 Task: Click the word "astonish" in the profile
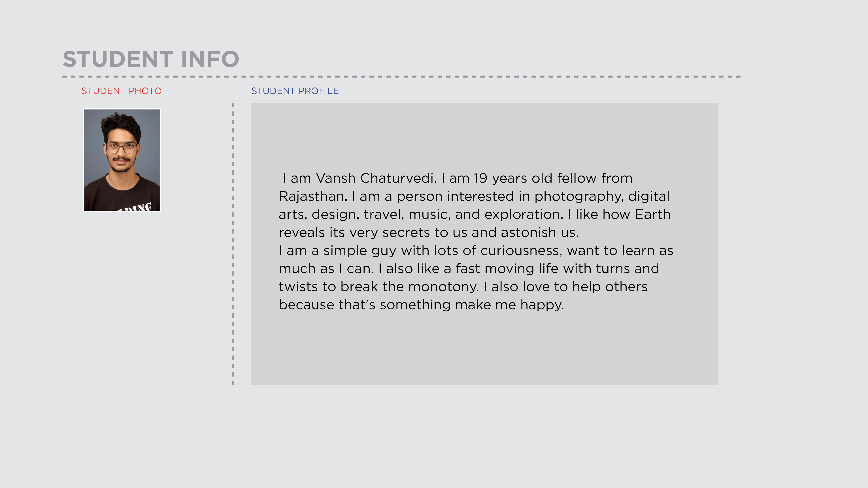(x=529, y=232)
